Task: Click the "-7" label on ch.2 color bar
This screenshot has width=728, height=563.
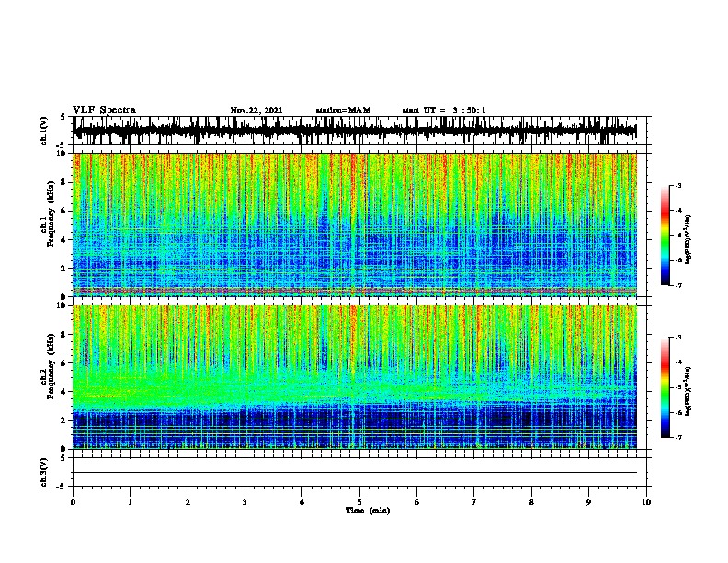Action: 678,438
